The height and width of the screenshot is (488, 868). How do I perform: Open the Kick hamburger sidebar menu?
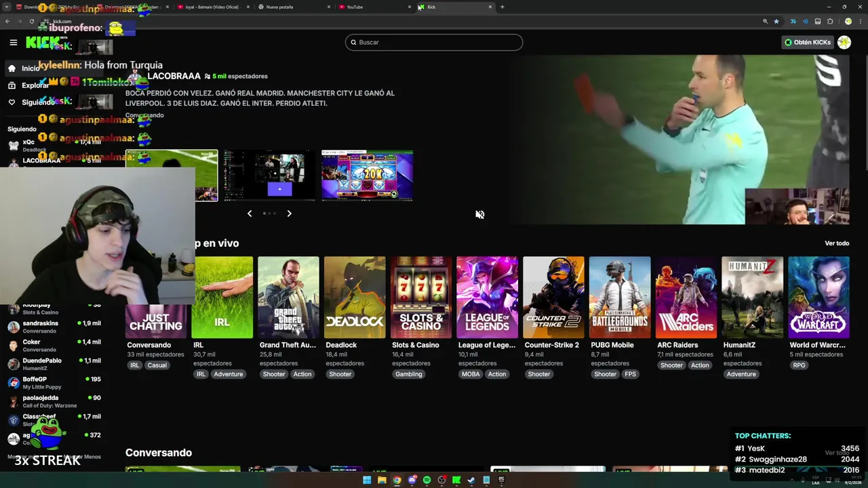point(13,42)
